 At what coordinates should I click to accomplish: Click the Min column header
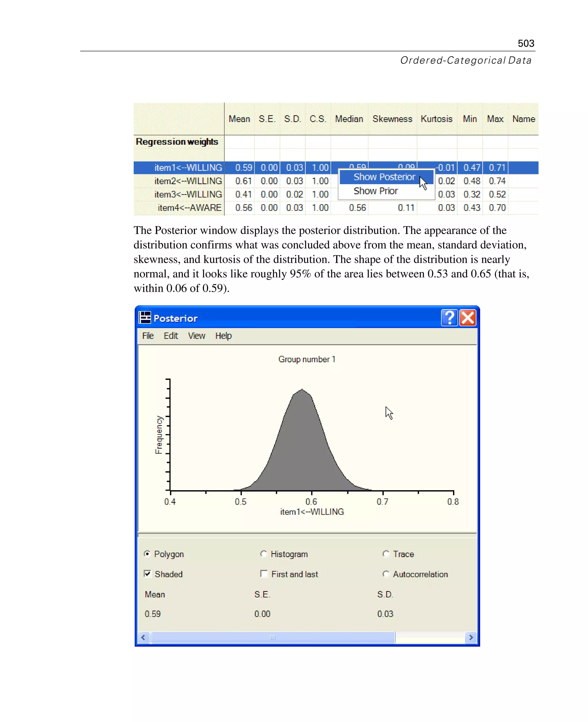coord(470,119)
